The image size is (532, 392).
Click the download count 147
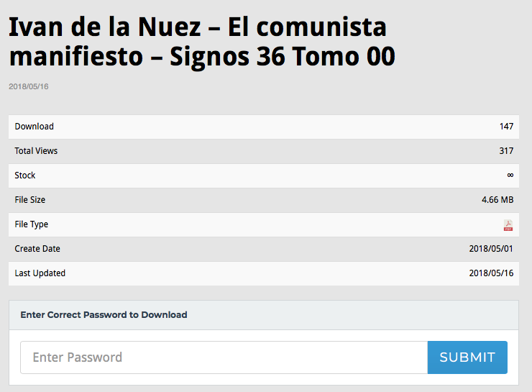tap(506, 127)
